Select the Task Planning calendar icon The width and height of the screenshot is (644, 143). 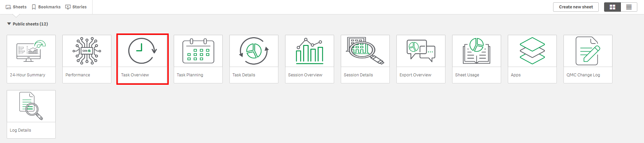tap(198, 51)
